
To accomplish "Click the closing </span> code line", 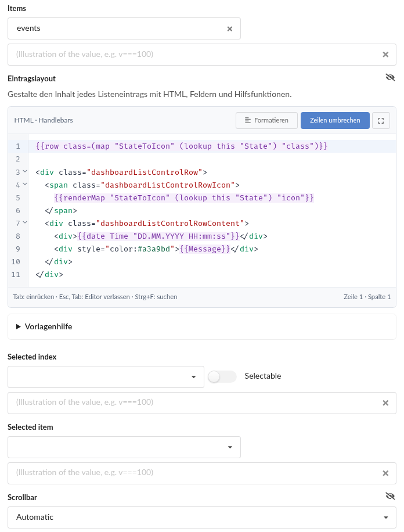I will [x=61, y=211].
